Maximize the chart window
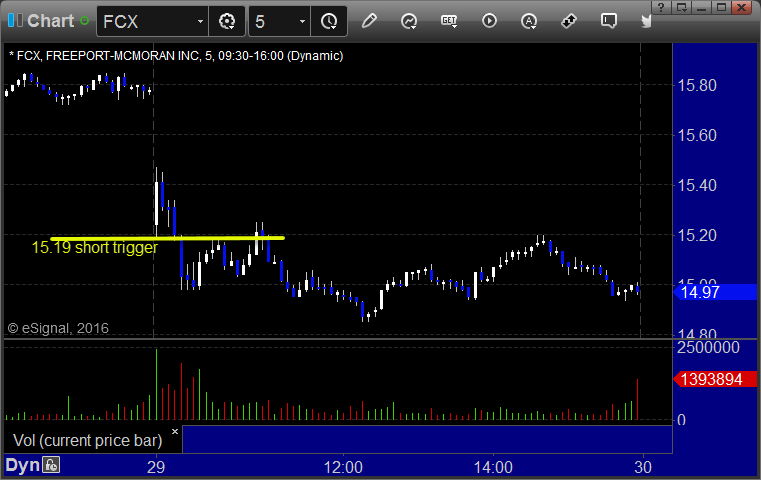This screenshot has width=761, height=480. (722, 7)
